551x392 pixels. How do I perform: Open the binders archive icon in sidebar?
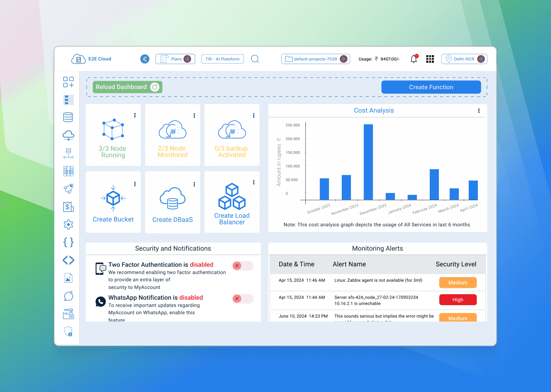68,171
